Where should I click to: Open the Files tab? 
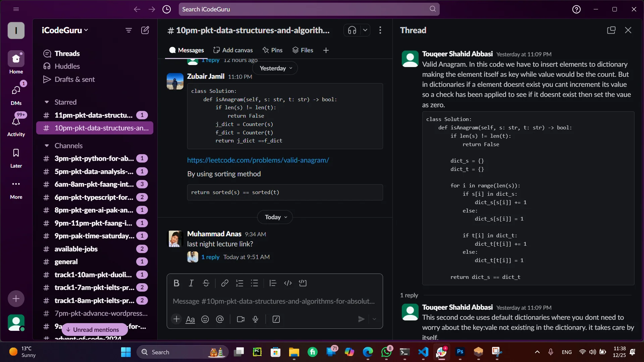[x=303, y=50]
